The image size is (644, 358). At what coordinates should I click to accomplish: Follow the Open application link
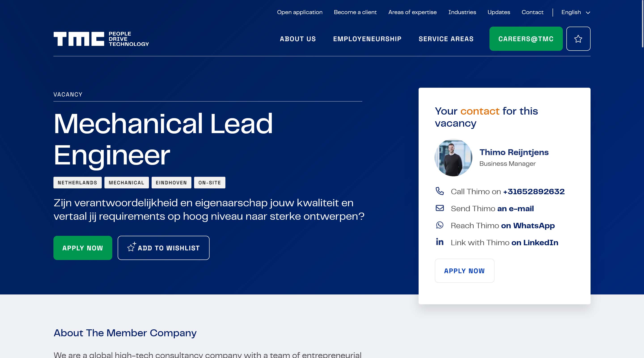point(299,12)
